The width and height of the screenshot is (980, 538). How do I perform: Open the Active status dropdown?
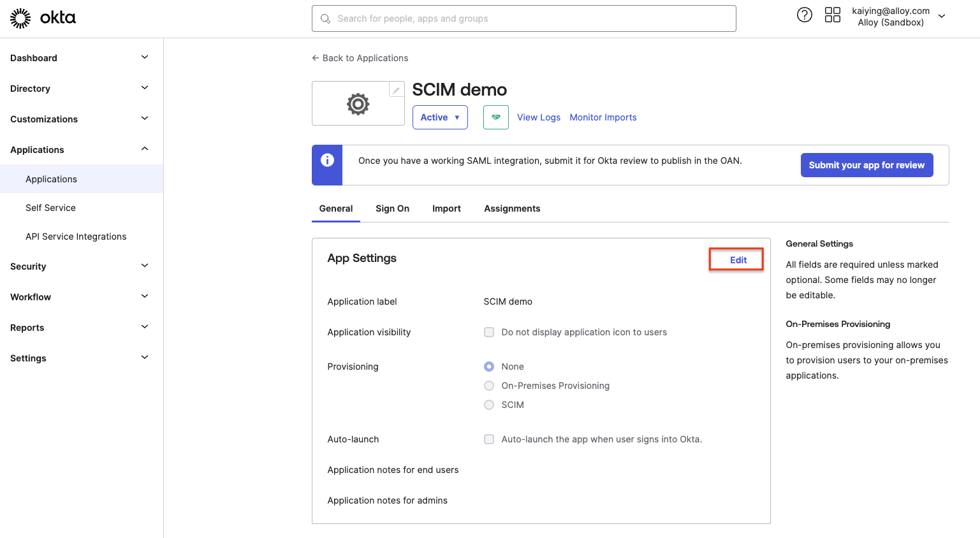pyautogui.click(x=440, y=117)
